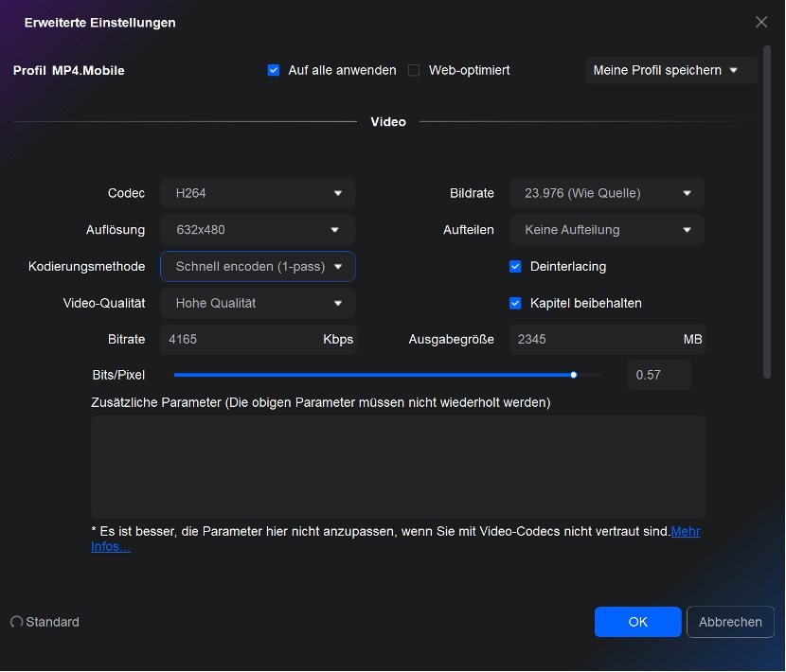This screenshot has width=786, height=672.
Task: Click the Video section heading
Action: (x=388, y=122)
